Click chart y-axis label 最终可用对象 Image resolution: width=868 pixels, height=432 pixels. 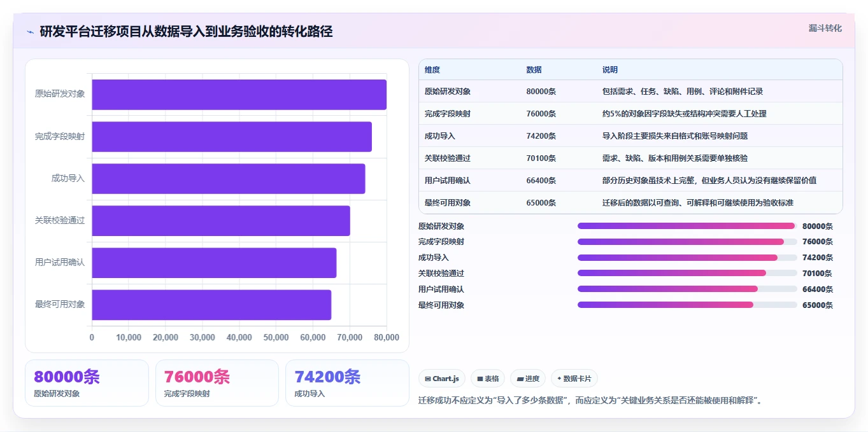(60, 304)
